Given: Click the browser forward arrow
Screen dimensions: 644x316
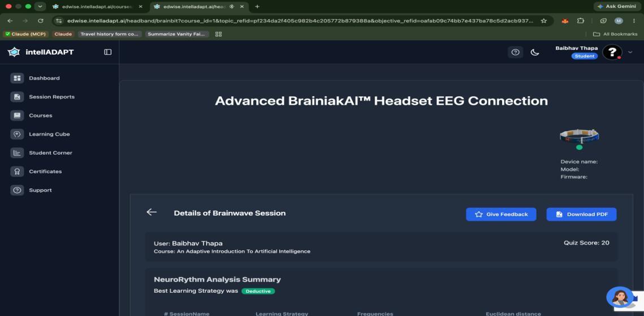Looking at the screenshot, I should (25, 21).
